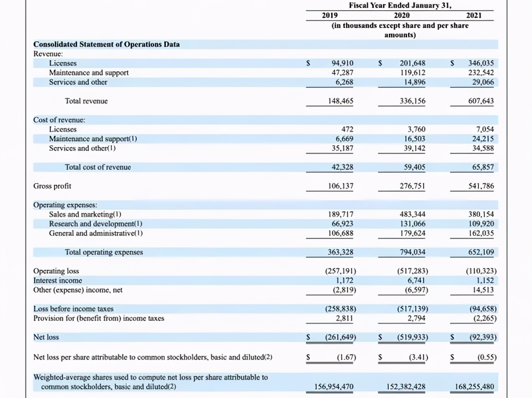Select the "Loss before income taxes" label

[73, 309]
